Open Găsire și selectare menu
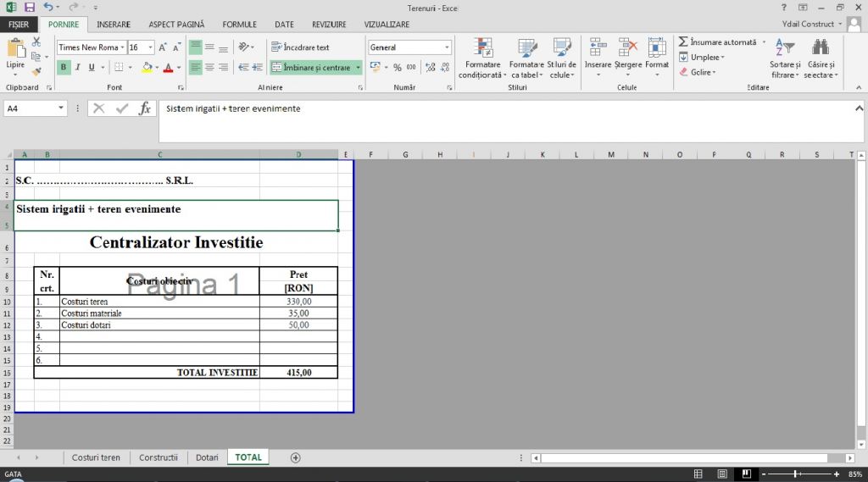The height and width of the screenshot is (482, 868). click(821, 58)
